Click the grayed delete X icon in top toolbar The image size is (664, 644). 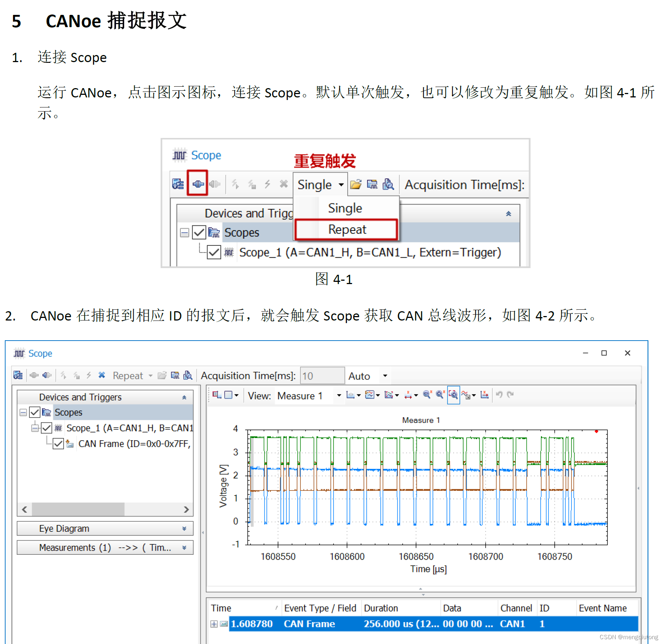[284, 184]
